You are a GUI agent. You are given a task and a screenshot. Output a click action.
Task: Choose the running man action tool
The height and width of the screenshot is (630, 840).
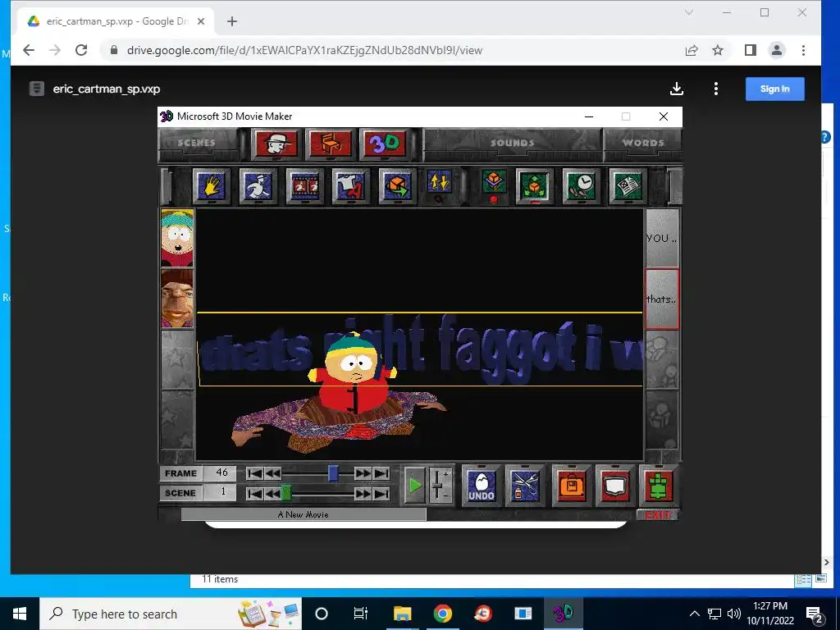(258, 186)
